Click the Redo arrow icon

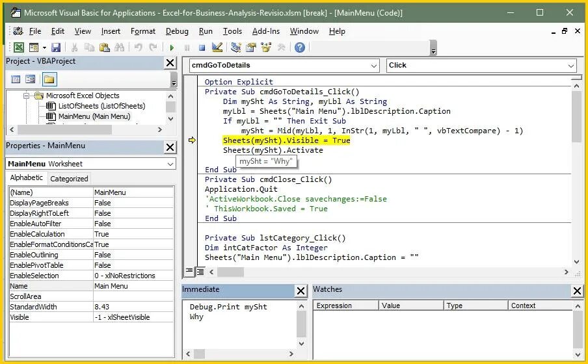[153, 47]
